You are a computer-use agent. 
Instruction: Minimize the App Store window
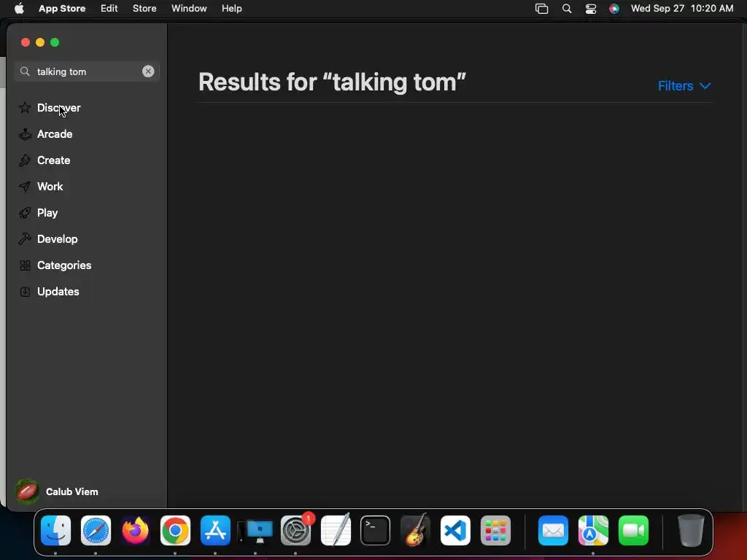40,42
